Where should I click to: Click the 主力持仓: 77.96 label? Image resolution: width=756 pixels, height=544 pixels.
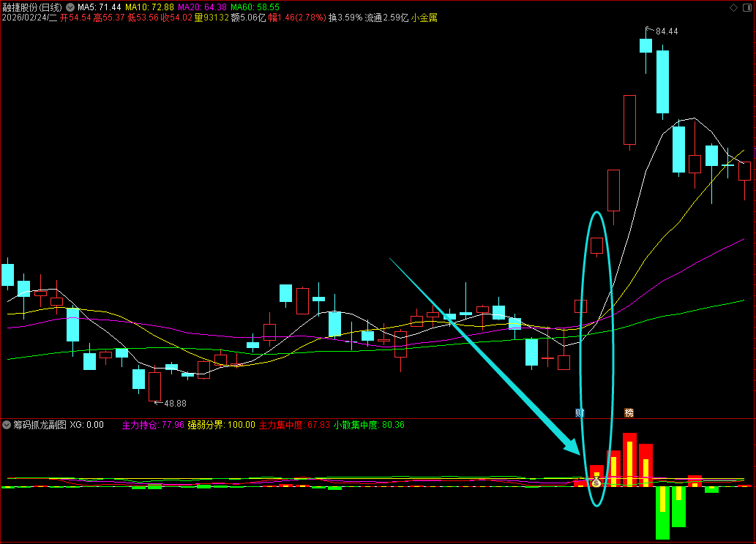click(153, 425)
